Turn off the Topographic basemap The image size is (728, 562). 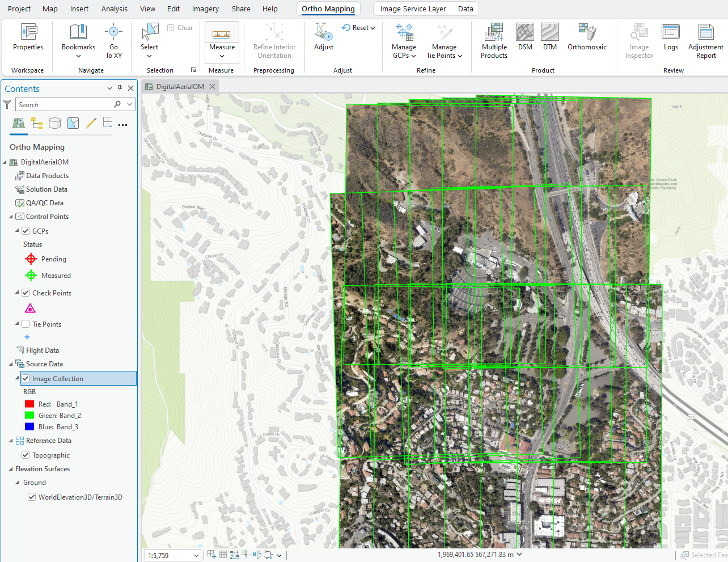(26, 455)
